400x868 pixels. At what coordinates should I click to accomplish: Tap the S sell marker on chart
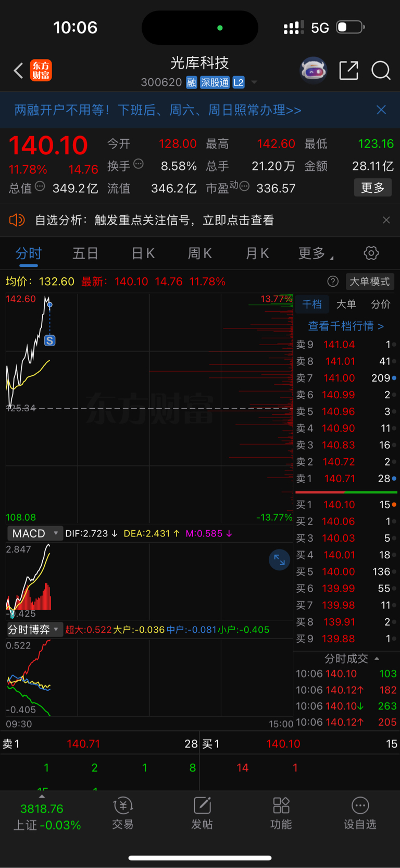click(49, 340)
